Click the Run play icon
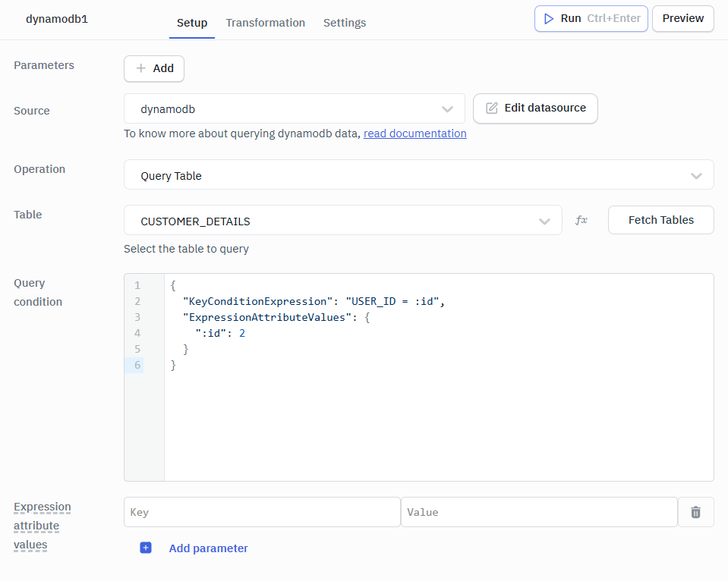 coord(549,18)
